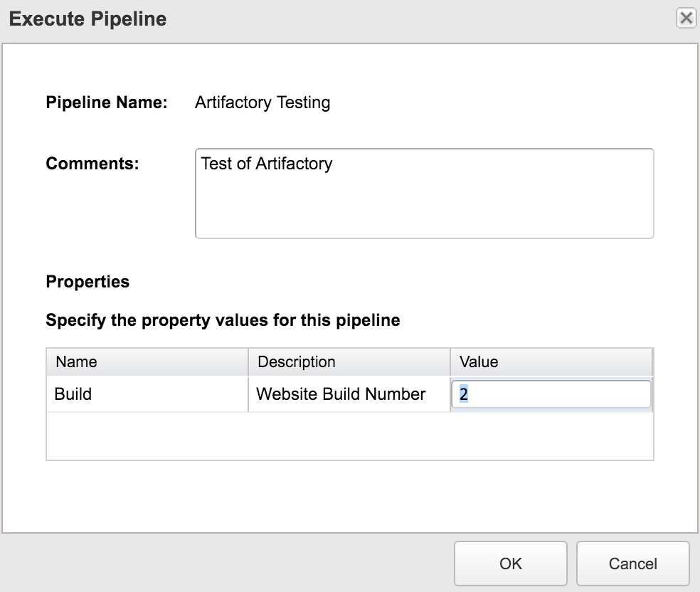Image resolution: width=700 pixels, height=592 pixels.
Task: Place cursor in 'Test of Artifactory' text
Action: (x=267, y=164)
